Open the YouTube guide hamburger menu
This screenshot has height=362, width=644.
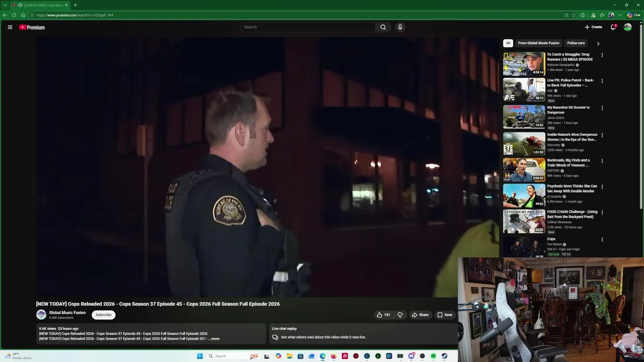10,27
